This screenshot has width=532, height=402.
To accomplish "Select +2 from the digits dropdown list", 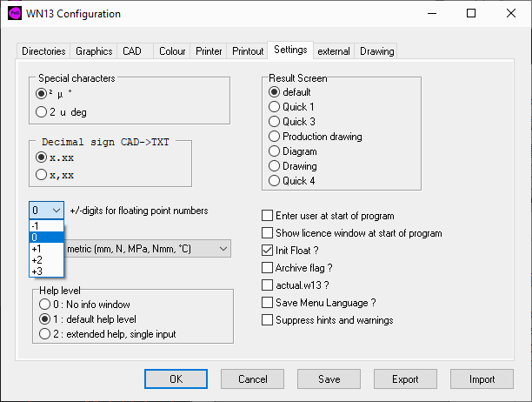I will [x=37, y=259].
